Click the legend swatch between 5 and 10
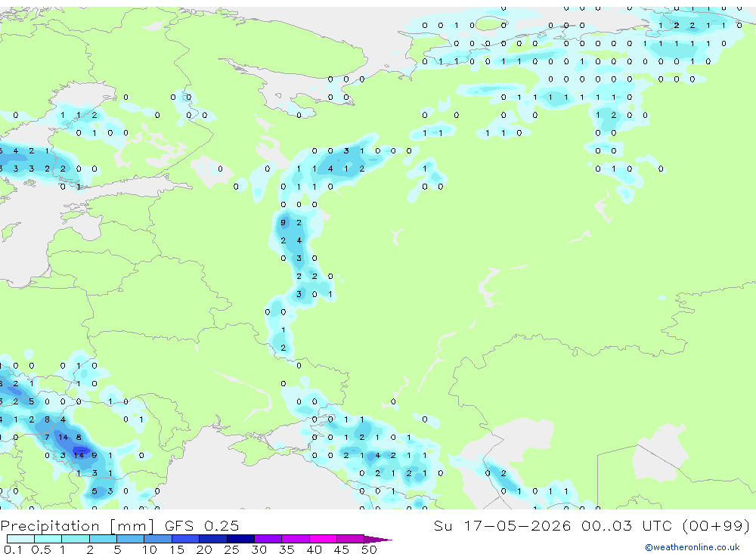 130,539
